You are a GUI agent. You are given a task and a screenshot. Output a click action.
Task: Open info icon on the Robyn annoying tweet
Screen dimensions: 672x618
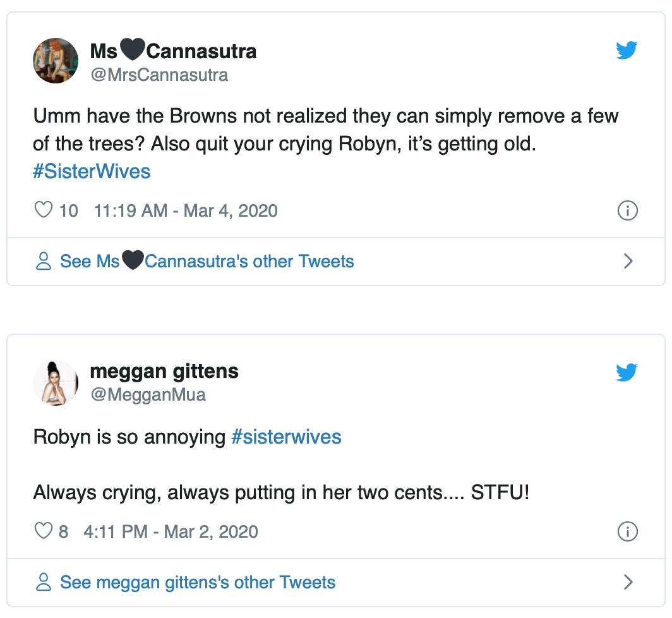(627, 531)
